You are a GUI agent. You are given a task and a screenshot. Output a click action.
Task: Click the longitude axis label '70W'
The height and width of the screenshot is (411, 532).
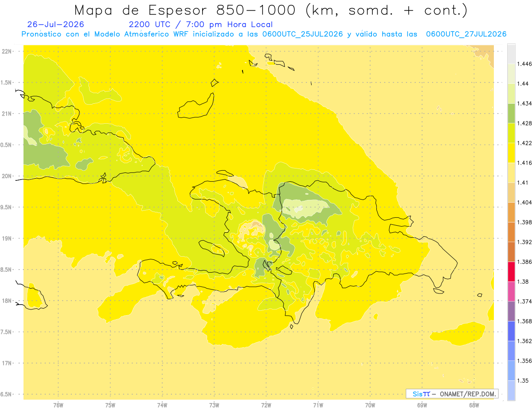370,405
